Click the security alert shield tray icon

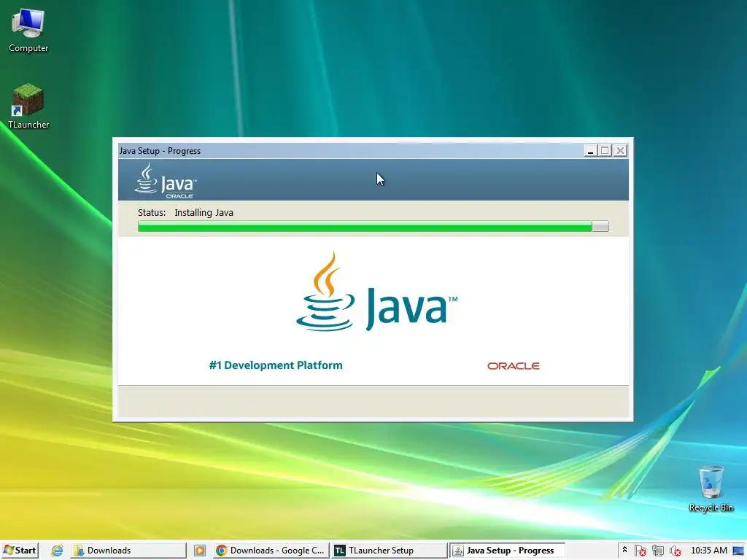[x=640, y=551]
